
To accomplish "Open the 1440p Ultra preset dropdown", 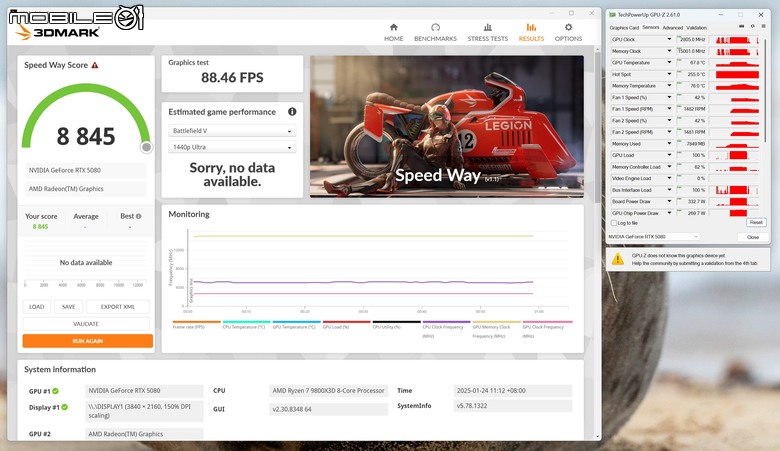I will pos(232,147).
